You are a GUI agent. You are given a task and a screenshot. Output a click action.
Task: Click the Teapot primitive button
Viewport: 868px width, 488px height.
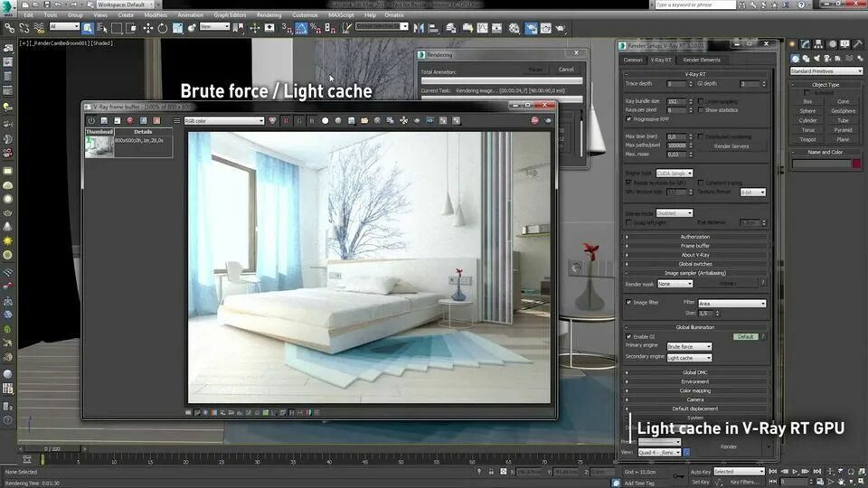click(x=807, y=139)
